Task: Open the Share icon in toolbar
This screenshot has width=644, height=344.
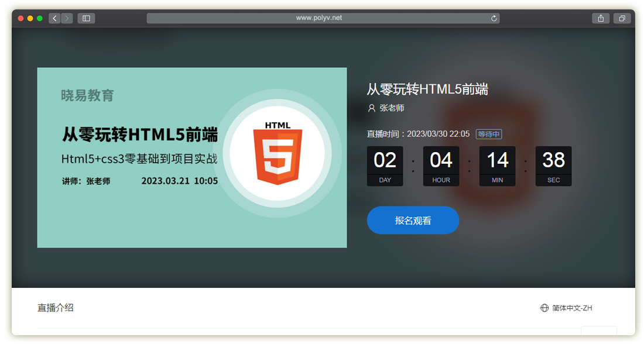Action: [x=601, y=18]
